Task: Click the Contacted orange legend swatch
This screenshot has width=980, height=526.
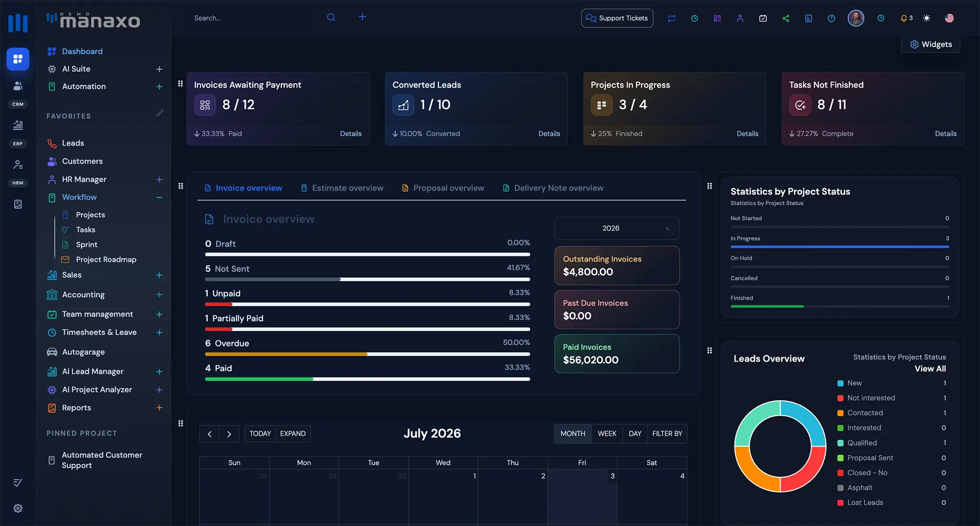Action: tap(840, 413)
